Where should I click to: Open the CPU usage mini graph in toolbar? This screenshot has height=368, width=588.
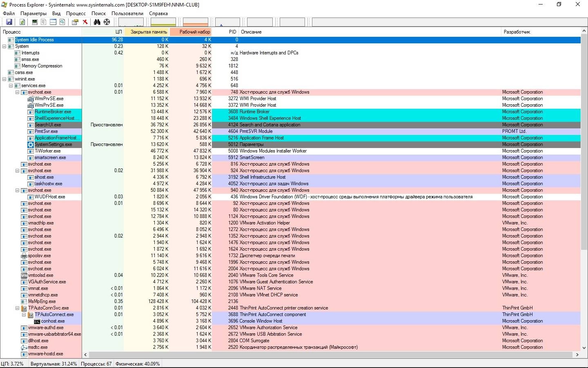tap(131, 22)
